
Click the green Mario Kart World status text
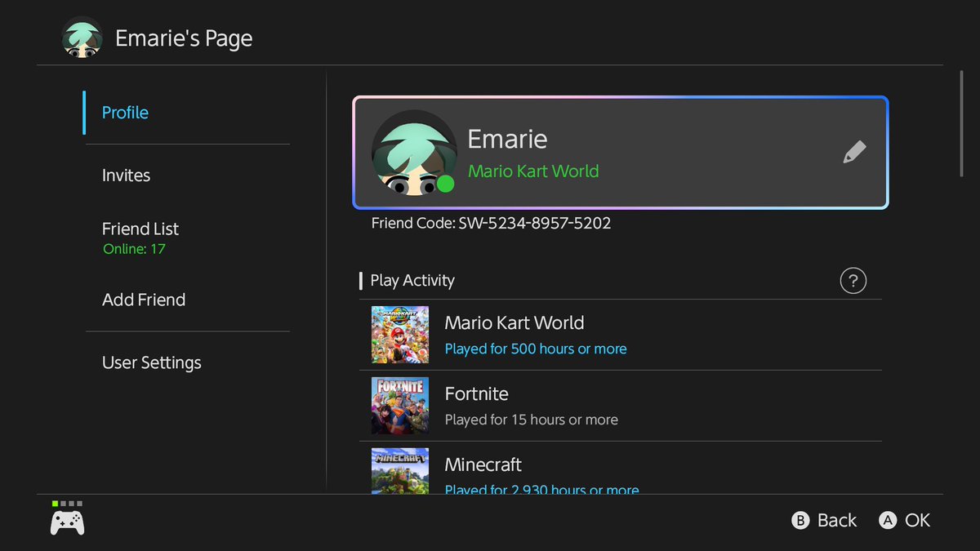(x=533, y=171)
